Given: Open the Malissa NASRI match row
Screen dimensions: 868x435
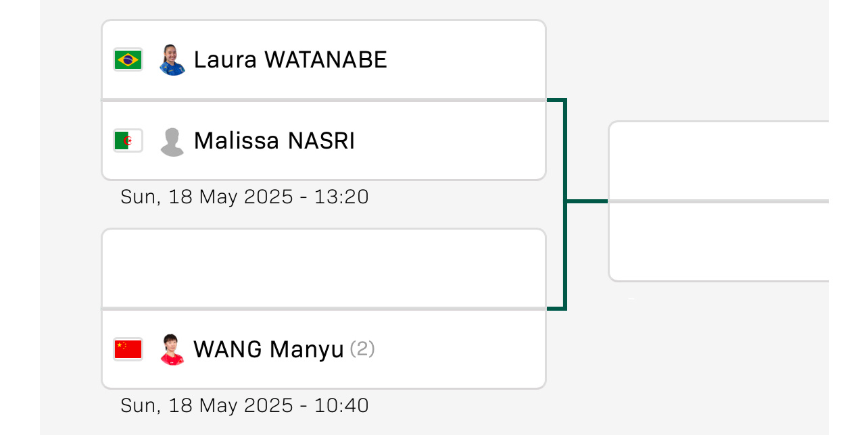Looking at the screenshot, I should point(324,140).
